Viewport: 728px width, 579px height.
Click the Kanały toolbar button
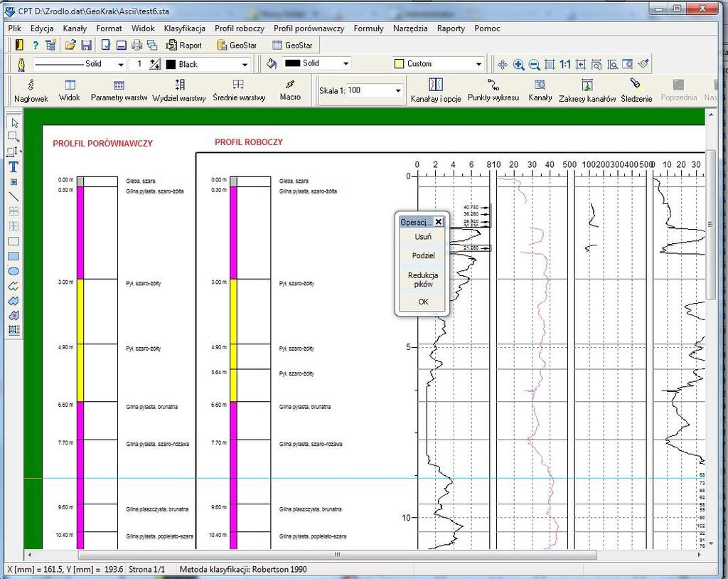540,90
